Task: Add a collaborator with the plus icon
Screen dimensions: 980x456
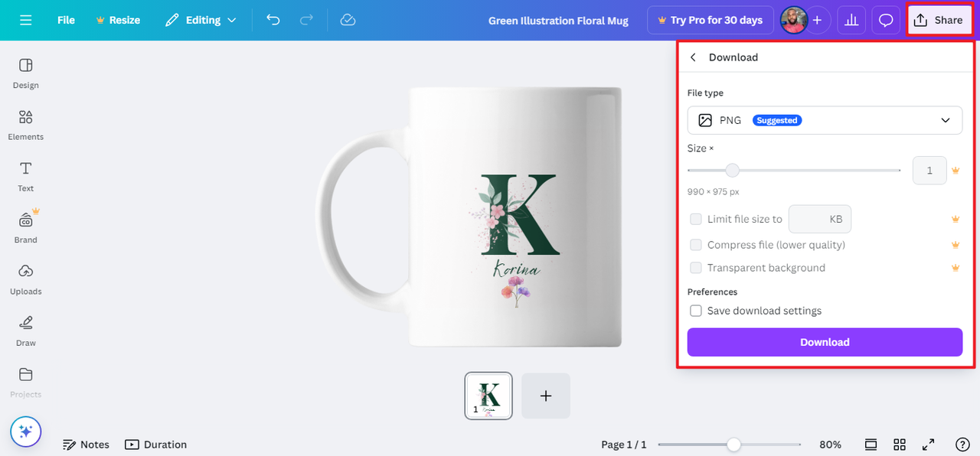Action: click(x=817, y=20)
